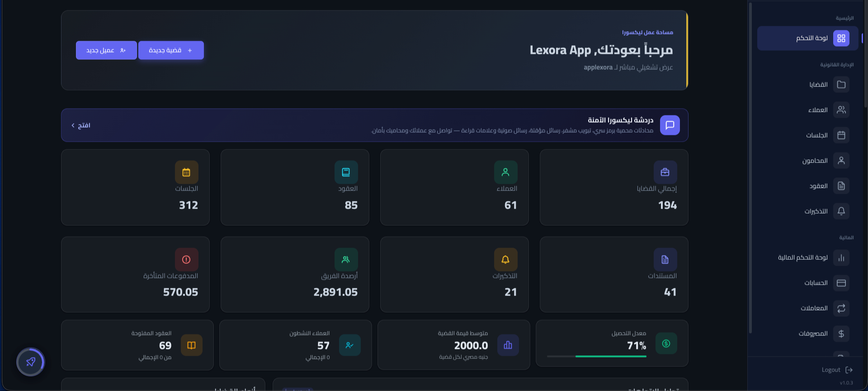Expand secure chat with افتح chevron
Image resolution: width=868 pixels, height=391 pixels.
81,125
